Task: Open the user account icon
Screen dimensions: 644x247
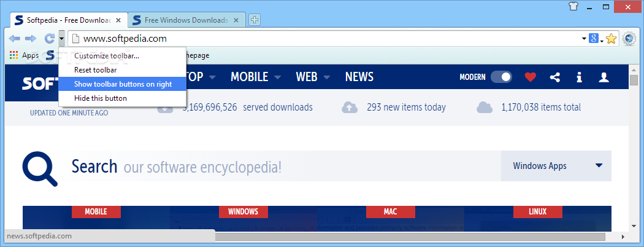Action: coord(604,77)
